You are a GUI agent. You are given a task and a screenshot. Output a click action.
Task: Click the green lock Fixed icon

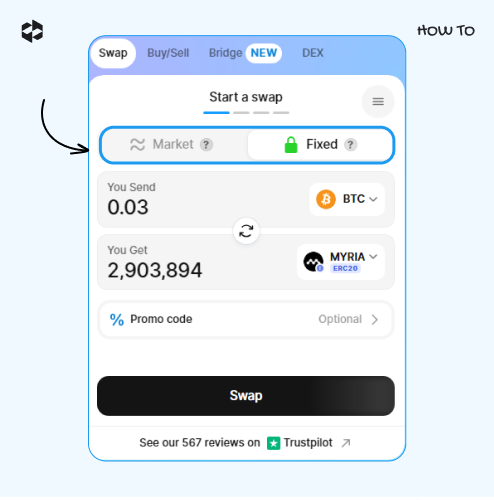pos(291,145)
